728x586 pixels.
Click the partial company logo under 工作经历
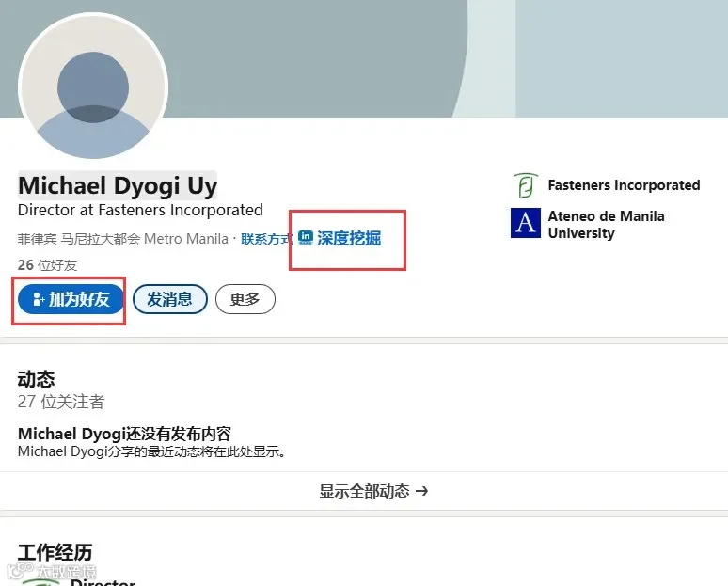pyautogui.click(x=40, y=582)
